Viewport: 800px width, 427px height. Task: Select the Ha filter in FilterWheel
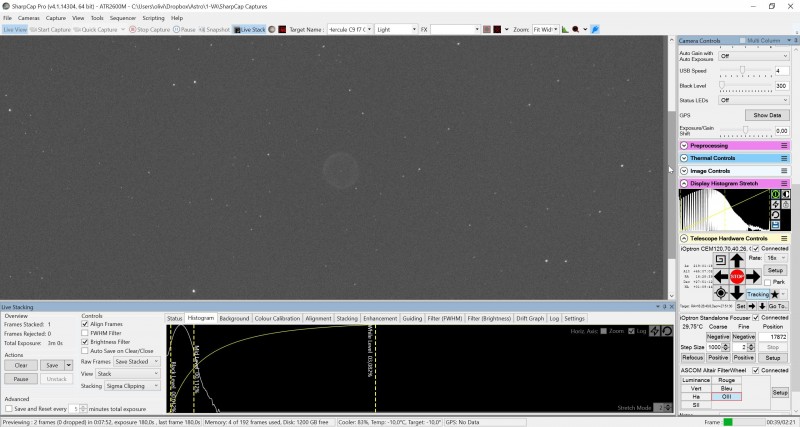tap(696, 396)
